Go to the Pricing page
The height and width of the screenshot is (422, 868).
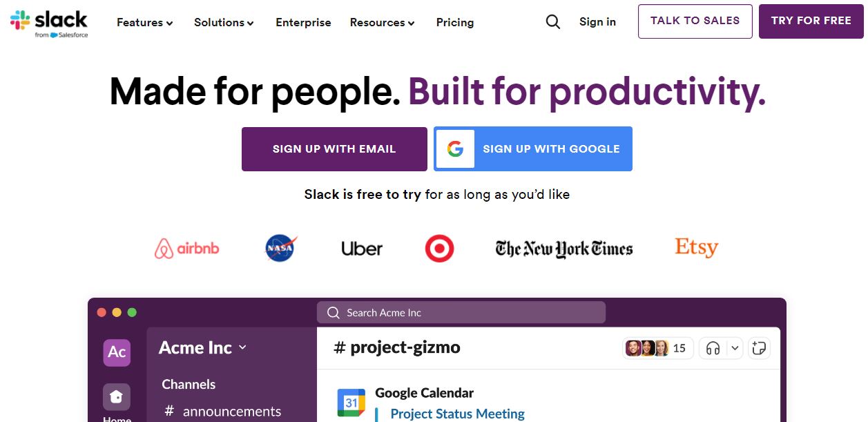click(x=455, y=23)
